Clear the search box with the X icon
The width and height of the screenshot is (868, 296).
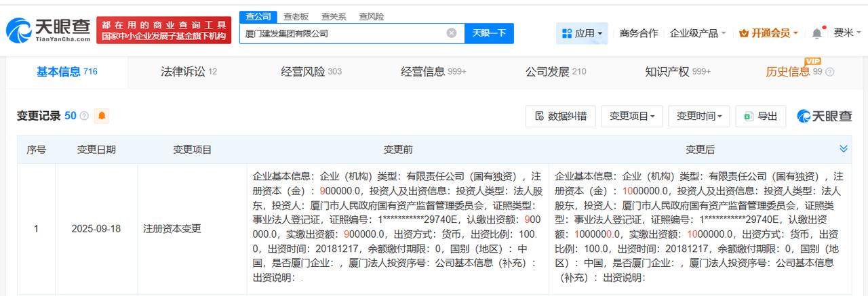coord(452,33)
